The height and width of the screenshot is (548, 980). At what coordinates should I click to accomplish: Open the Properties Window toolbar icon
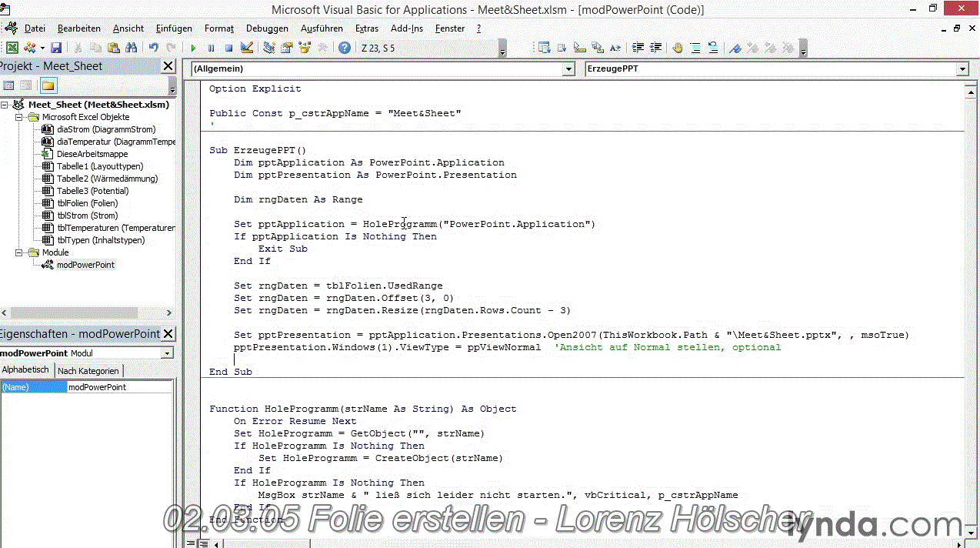coord(286,48)
